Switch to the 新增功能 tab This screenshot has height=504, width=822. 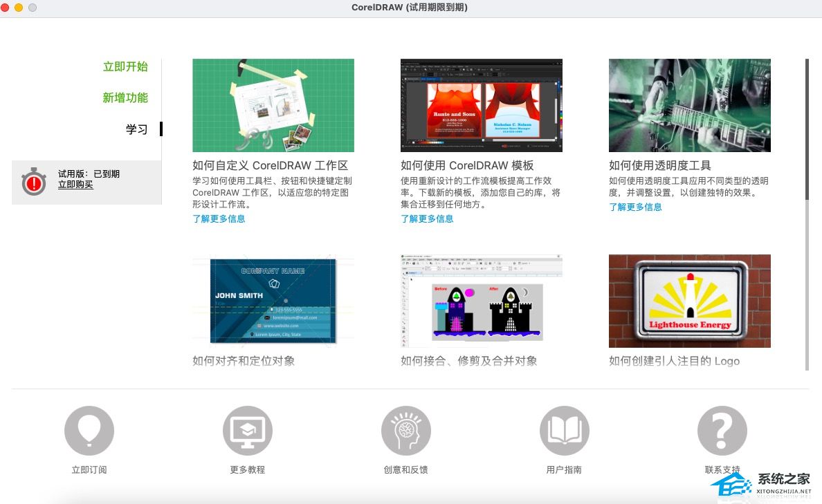[x=125, y=97]
